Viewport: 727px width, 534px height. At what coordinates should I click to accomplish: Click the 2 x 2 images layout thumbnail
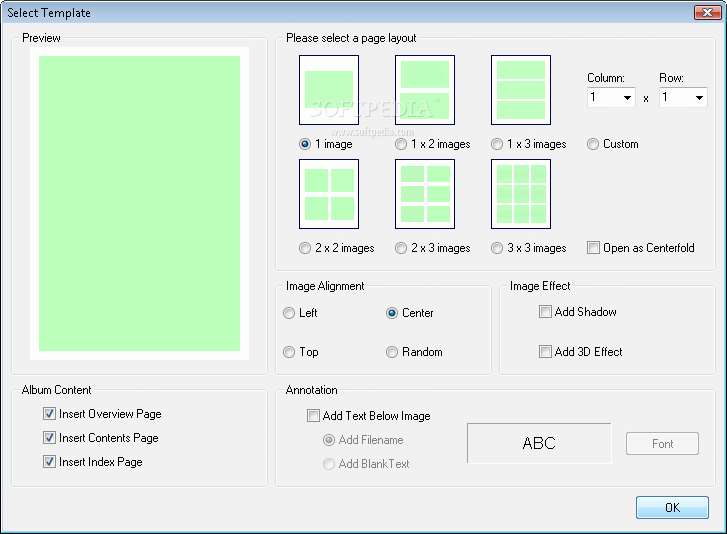(x=329, y=194)
